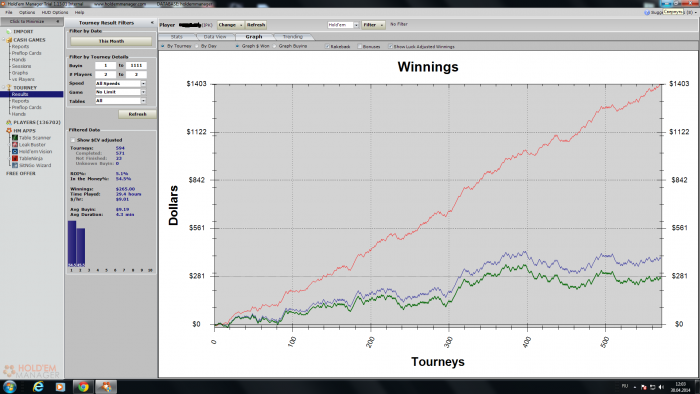Image resolution: width=700 pixels, height=394 pixels.
Task: Click the HM Apps icon
Action: [x=8, y=131]
